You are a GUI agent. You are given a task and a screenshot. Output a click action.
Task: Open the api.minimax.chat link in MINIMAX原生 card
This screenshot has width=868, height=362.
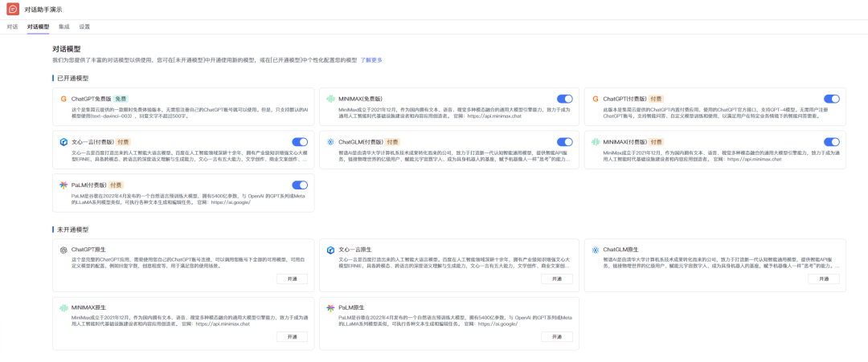(223, 324)
